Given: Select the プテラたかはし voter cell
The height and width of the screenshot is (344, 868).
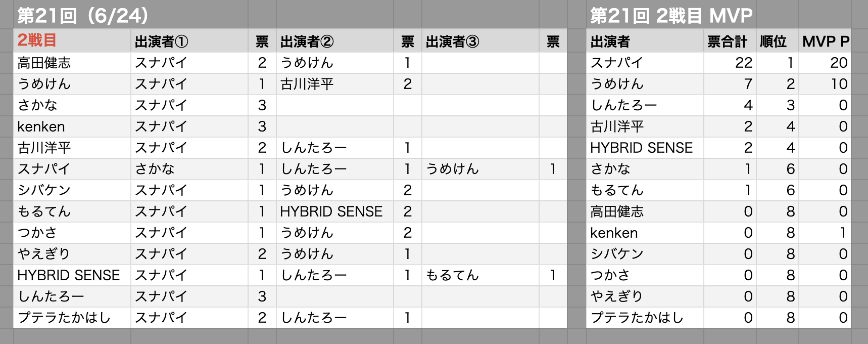Looking at the screenshot, I should pyautogui.click(x=72, y=318).
